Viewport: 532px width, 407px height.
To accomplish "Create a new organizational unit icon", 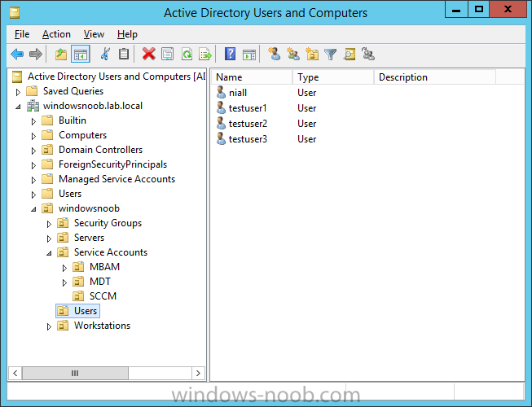I will click(x=312, y=55).
